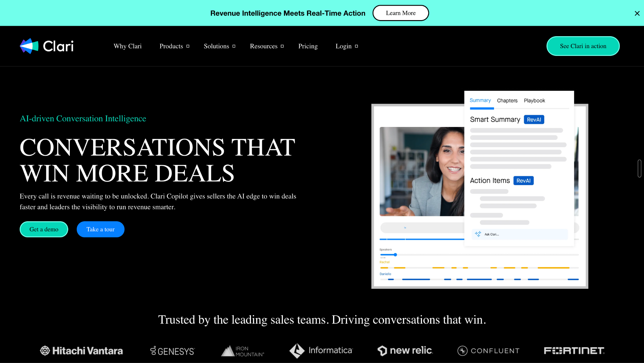
Task: Expand the Solutions menu
Action: click(219, 46)
